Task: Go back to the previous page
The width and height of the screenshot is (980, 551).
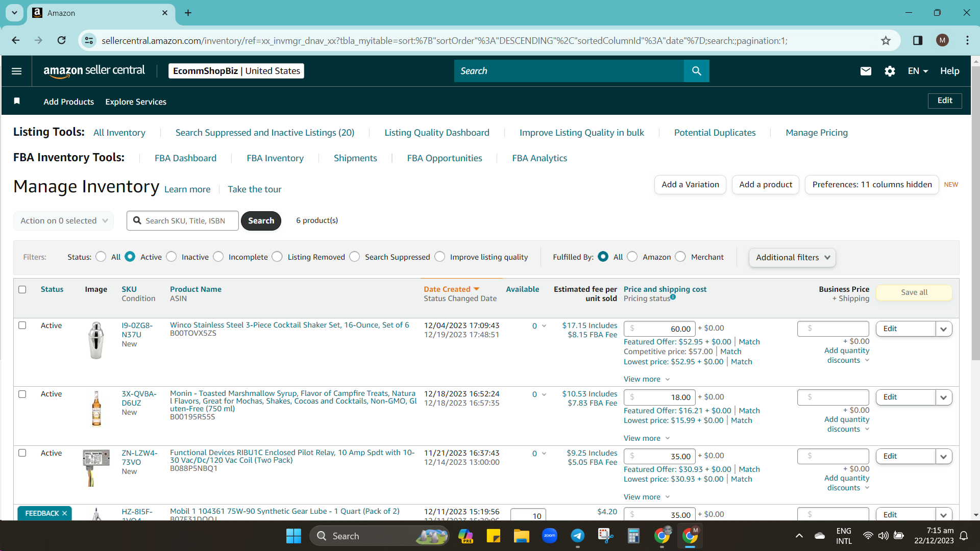Action: tap(16, 40)
